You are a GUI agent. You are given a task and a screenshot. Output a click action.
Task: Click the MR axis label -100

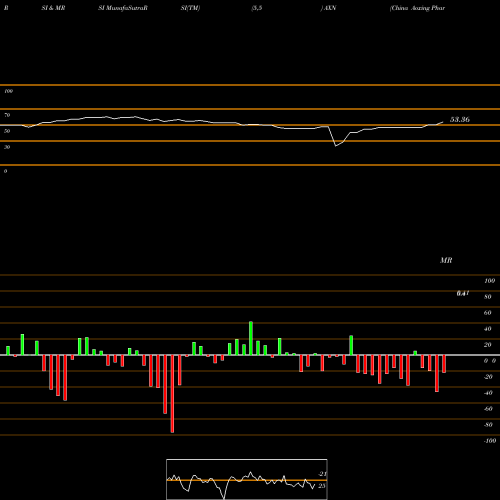490,441
